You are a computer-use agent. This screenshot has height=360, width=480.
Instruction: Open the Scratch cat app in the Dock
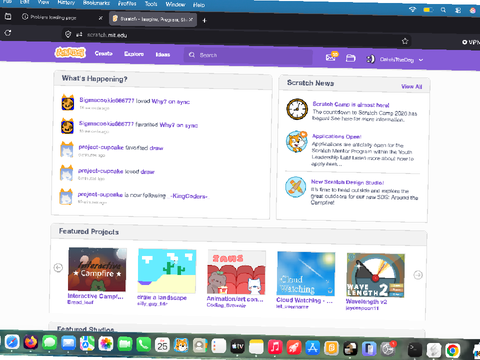(x=181, y=346)
